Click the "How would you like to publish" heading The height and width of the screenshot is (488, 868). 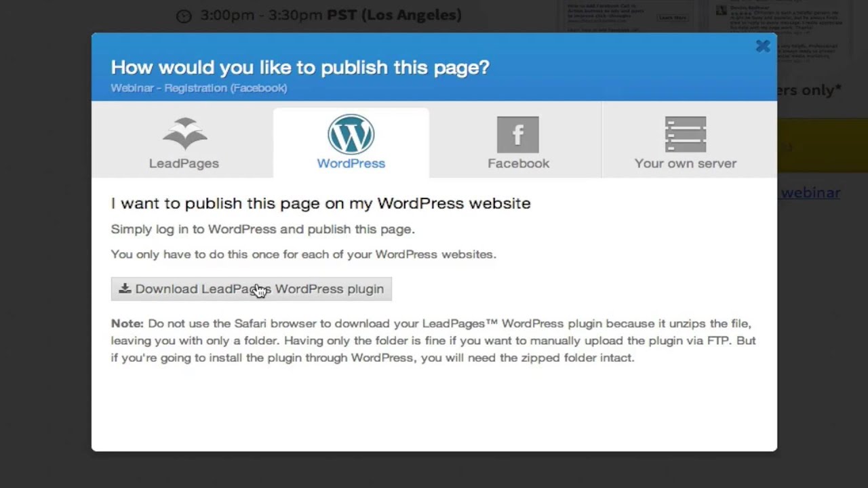pyautogui.click(x=300, y=67)
